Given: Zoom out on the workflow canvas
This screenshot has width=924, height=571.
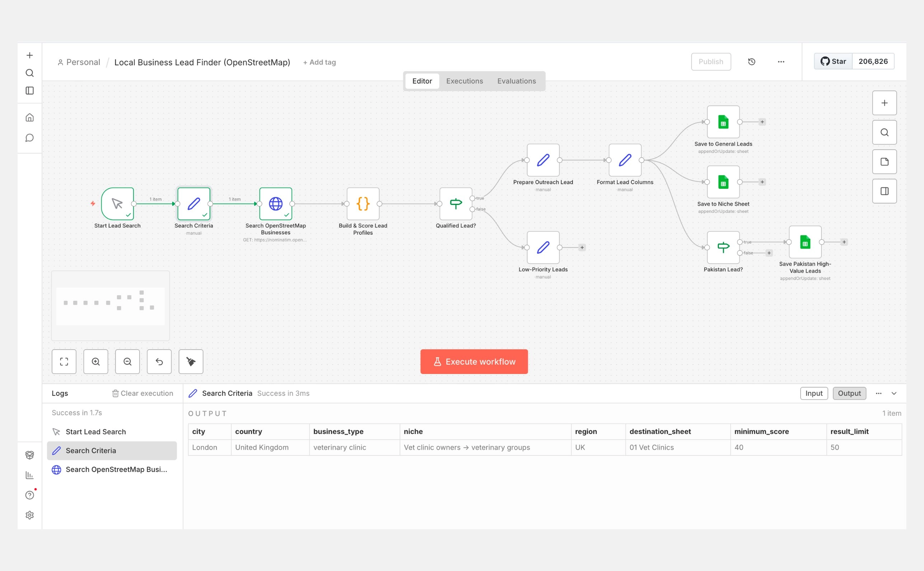Looking at the screenshot, I should click(x=127, y=361).
